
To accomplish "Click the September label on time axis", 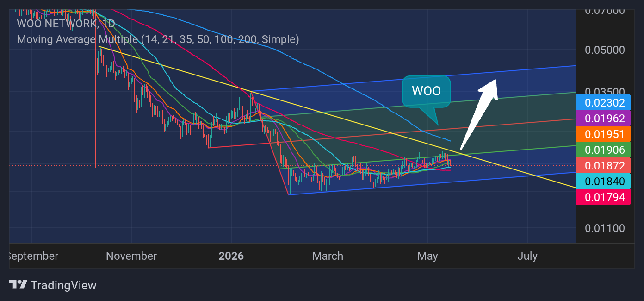I will (x=34, y=256).
